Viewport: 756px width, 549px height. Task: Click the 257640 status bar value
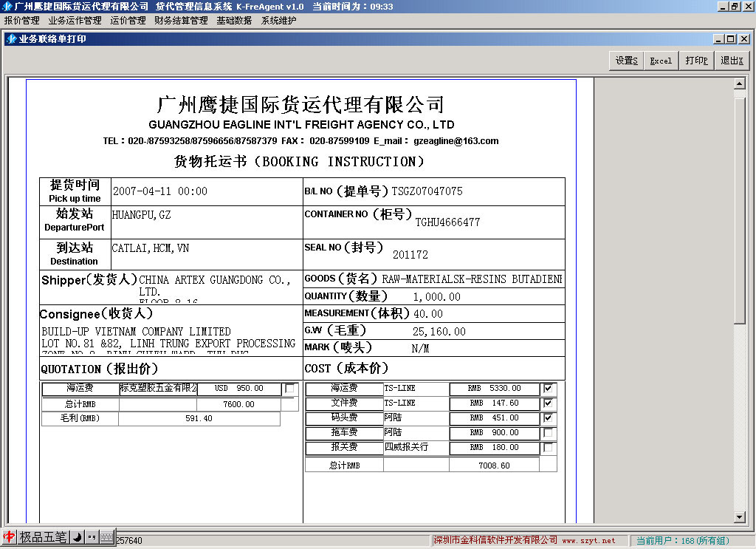click(x=129, y=540)
